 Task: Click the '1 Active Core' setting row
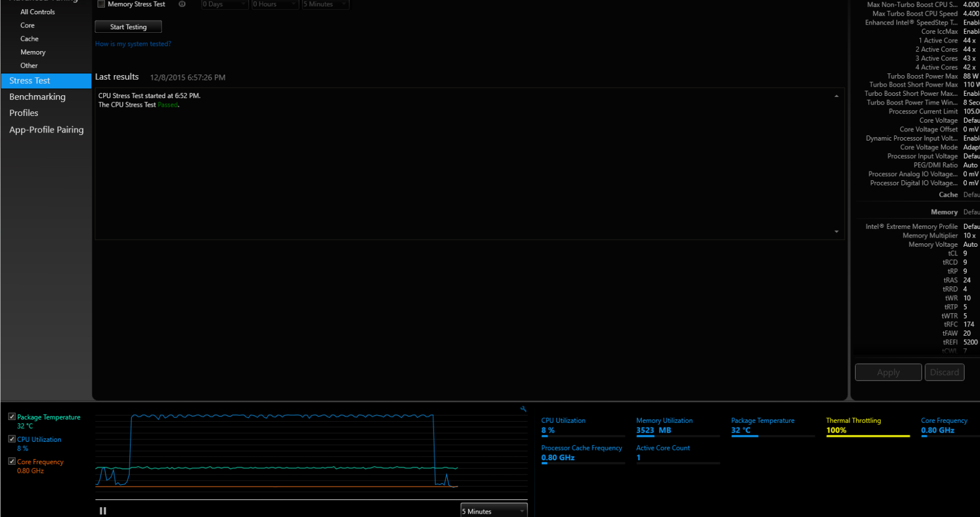pos(947,41)
